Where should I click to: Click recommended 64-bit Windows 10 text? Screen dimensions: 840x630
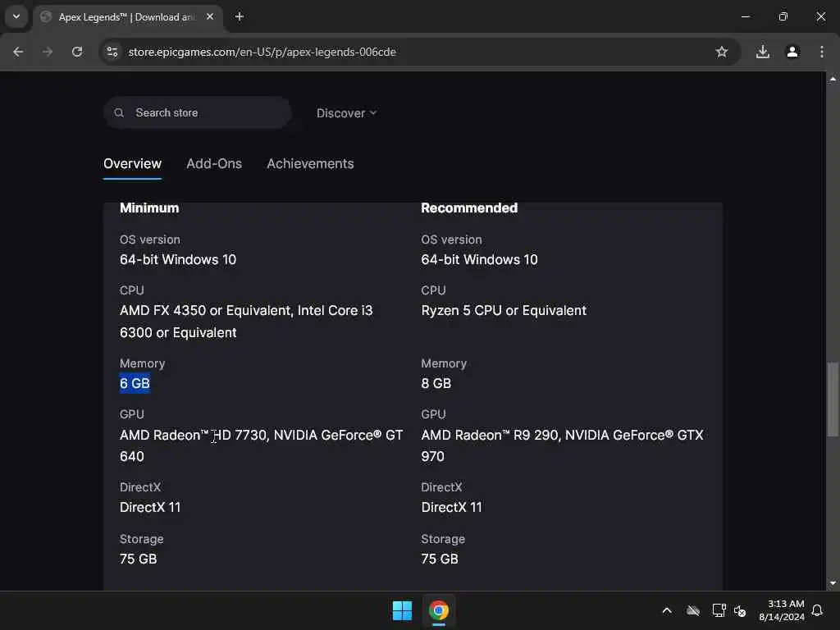(x=479, y=260)
